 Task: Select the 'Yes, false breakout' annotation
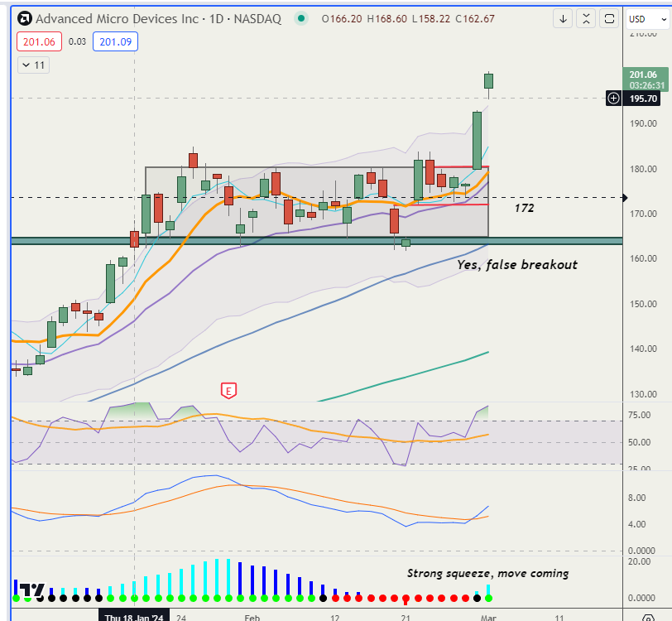pyautogui.click(x=517, y=265)
